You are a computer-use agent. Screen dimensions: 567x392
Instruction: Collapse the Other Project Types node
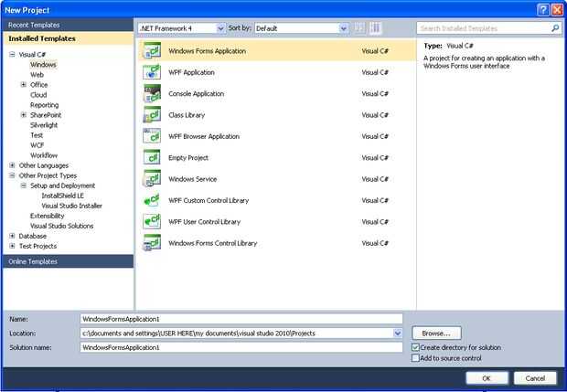[x=12, y=175]
